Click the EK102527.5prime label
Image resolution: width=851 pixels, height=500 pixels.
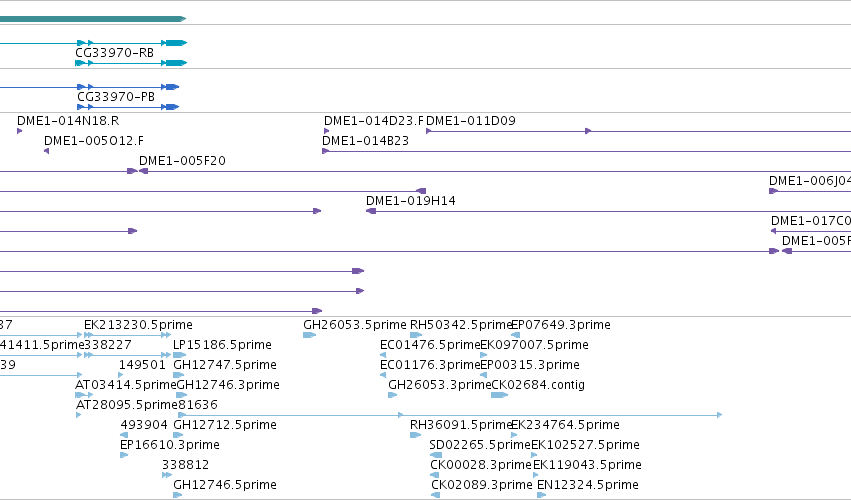(x=586, y=445)
